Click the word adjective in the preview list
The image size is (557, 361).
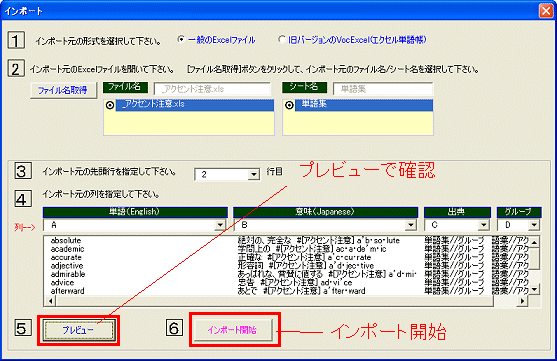(67, 266)
